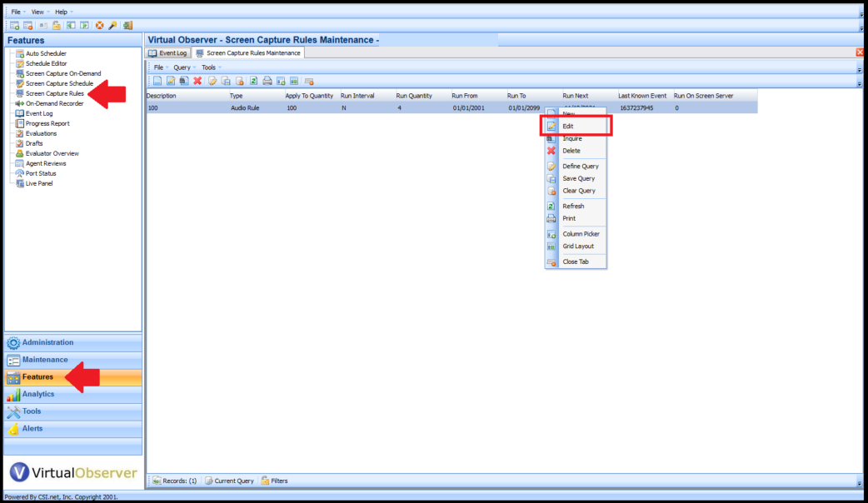Choose Edit from the context menu
Image resolution: width=868 pixels, height=503 pixels.
coord(576,126)
